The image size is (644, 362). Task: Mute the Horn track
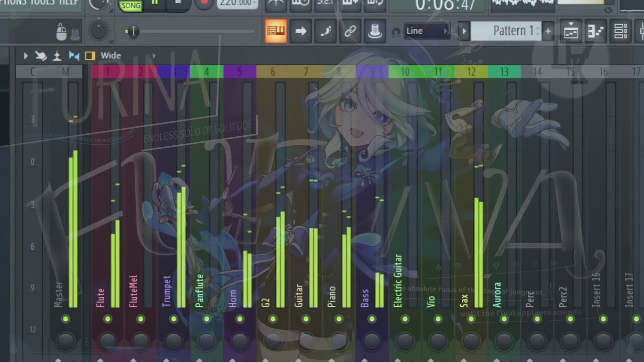(239, 319)
